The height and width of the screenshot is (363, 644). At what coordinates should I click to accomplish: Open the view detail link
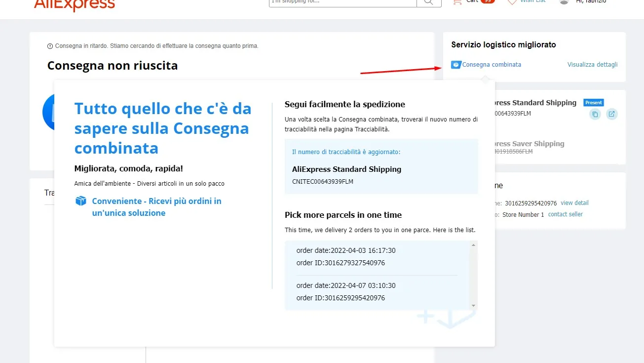(x=574, y=203)
